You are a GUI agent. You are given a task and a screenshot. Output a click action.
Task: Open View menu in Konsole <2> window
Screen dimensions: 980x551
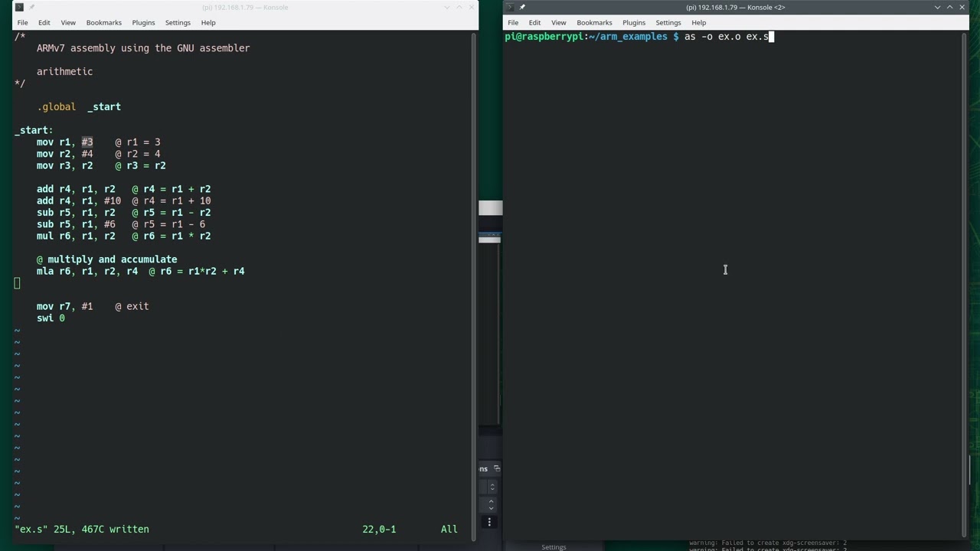(x=559, y=22)
